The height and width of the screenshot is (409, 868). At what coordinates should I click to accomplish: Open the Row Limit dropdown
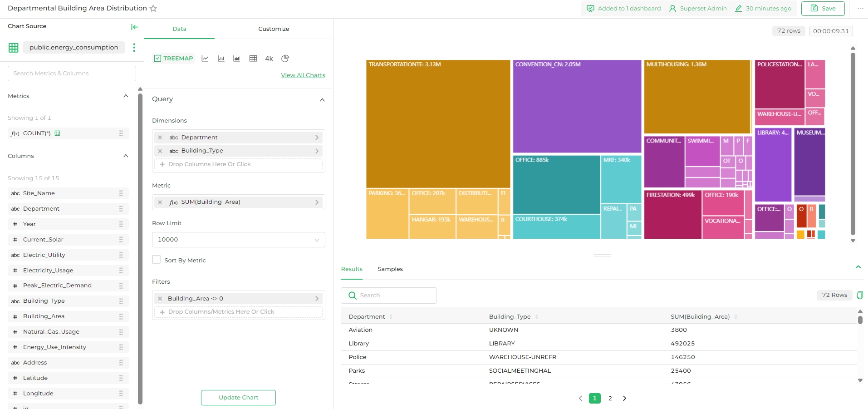(x=239, y=240)
